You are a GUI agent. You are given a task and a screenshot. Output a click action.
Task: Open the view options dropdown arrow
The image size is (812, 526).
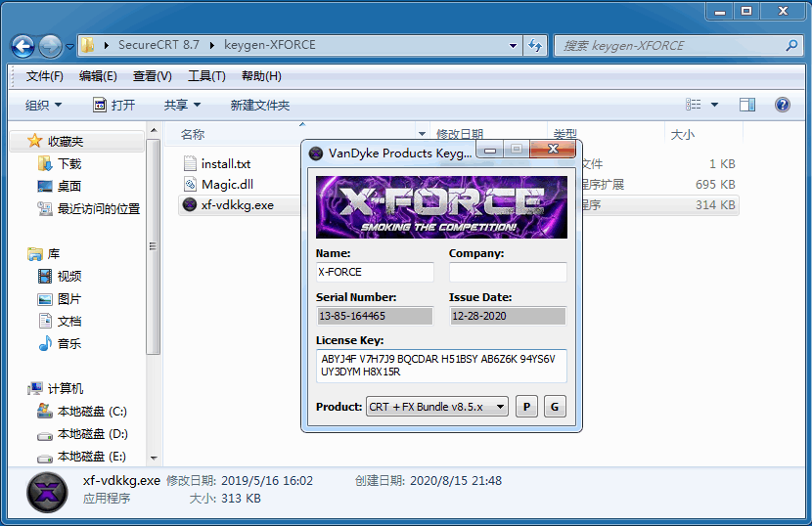[x=714, y=105]
